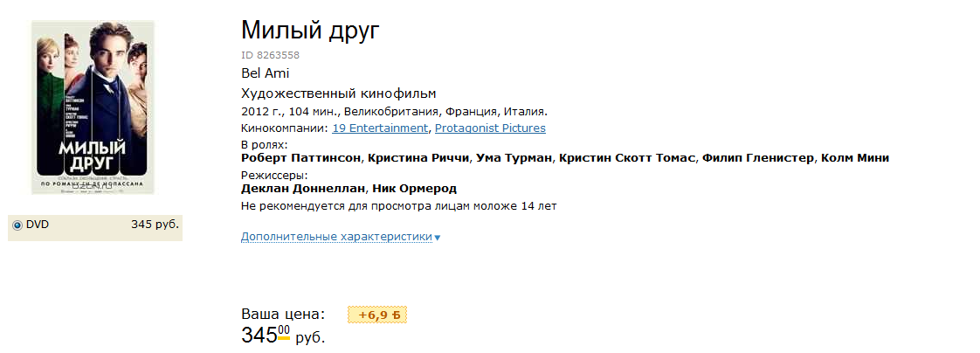
Task: Click the +6,9 bonus points badge
Action: point(377,315)
